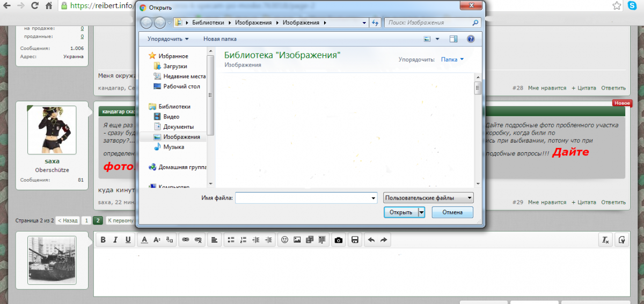Click the 'Новая папка' button
Screen dimensions: 644x304
[x=219, y=39]
